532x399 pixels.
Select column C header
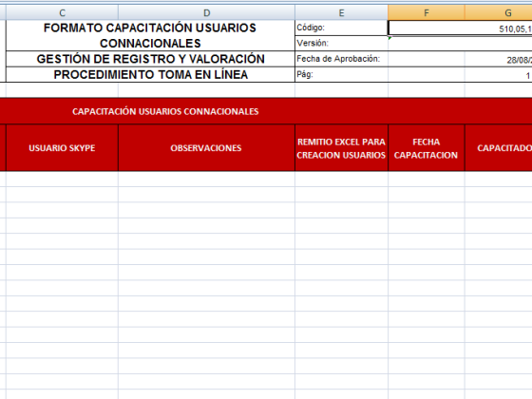tap(62, 13)
